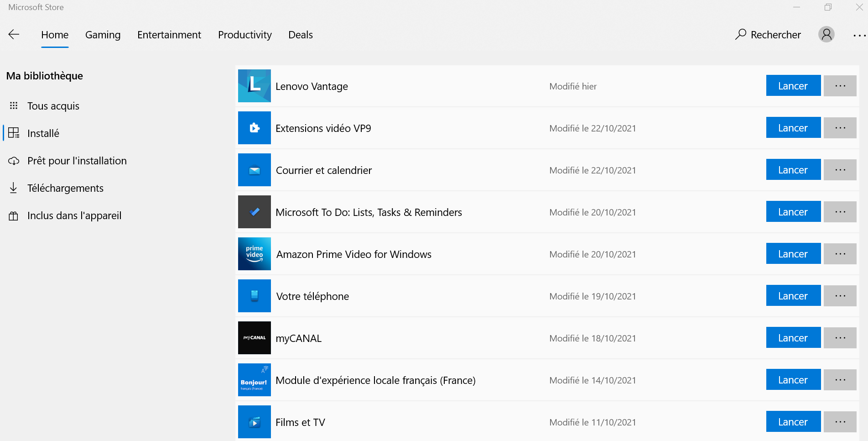Show Tous acquis library list
The width and height of the screenshot is (868, 441).
(53, 106)
